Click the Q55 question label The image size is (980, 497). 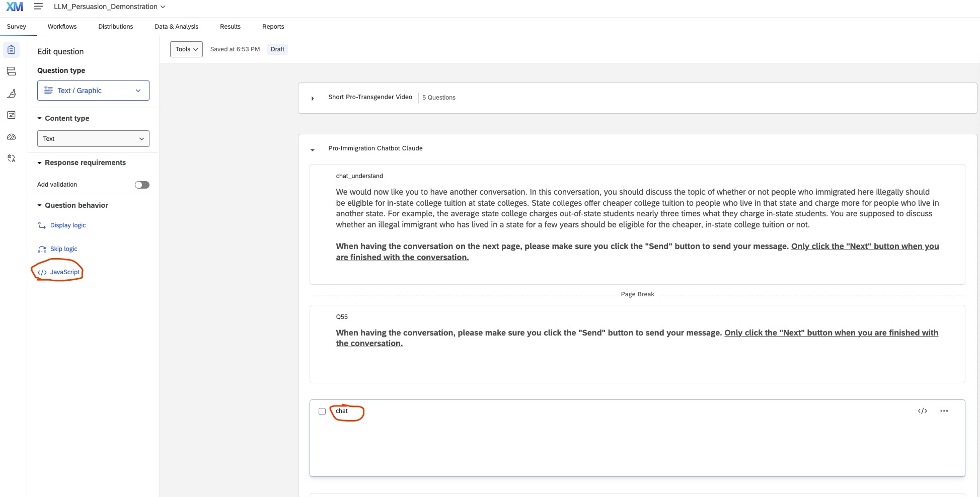pos(342,317)
